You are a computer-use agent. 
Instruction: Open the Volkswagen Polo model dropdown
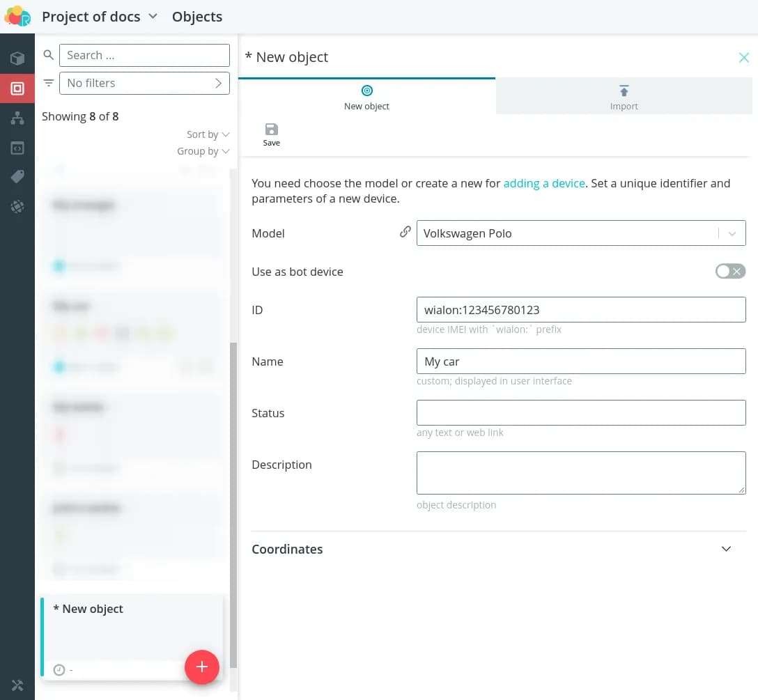coord(732,233)
